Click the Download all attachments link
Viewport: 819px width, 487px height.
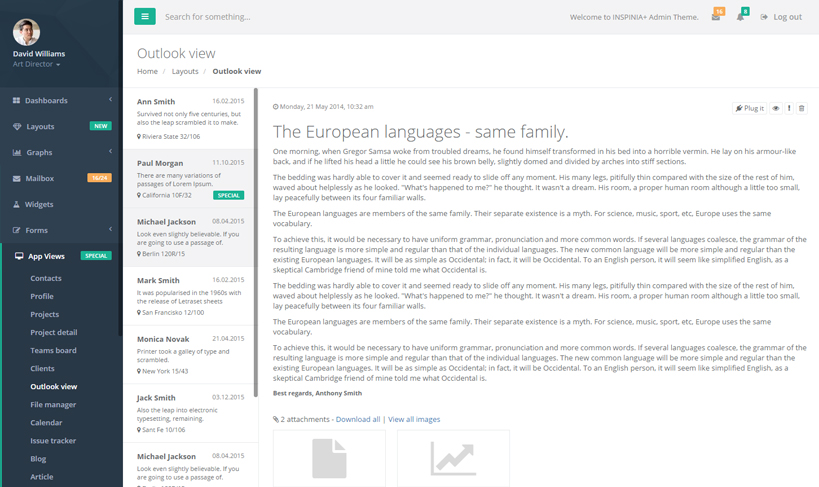tap(357, 419)
